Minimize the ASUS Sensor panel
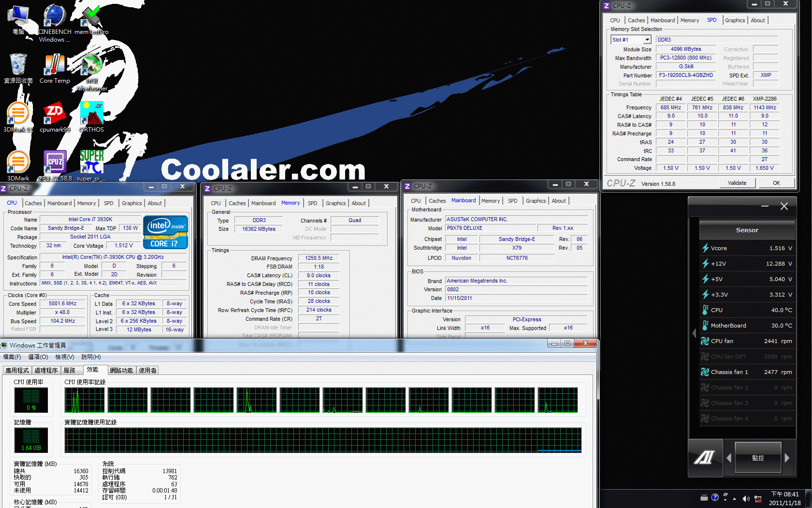 [765, 206]
